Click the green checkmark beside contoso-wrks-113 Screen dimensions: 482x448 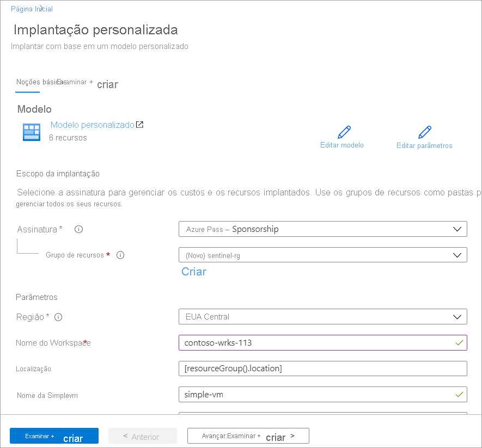click(460, 342)
